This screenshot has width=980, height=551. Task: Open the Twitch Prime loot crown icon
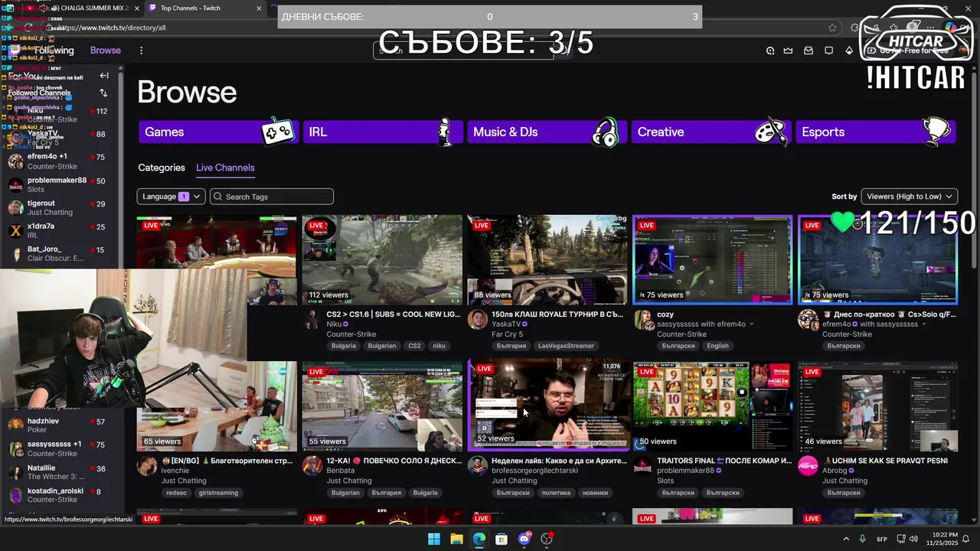coord(788,51)
